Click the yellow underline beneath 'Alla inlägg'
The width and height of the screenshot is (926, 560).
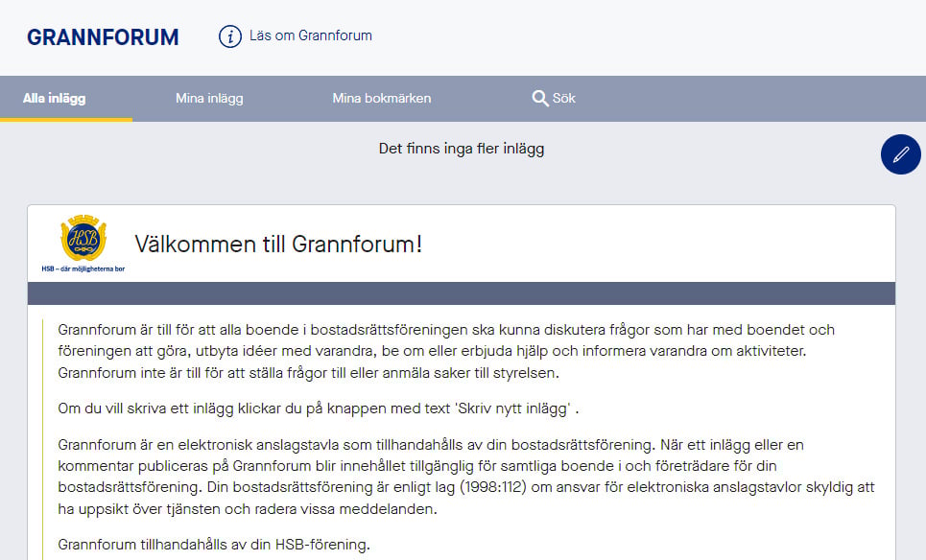65,119
